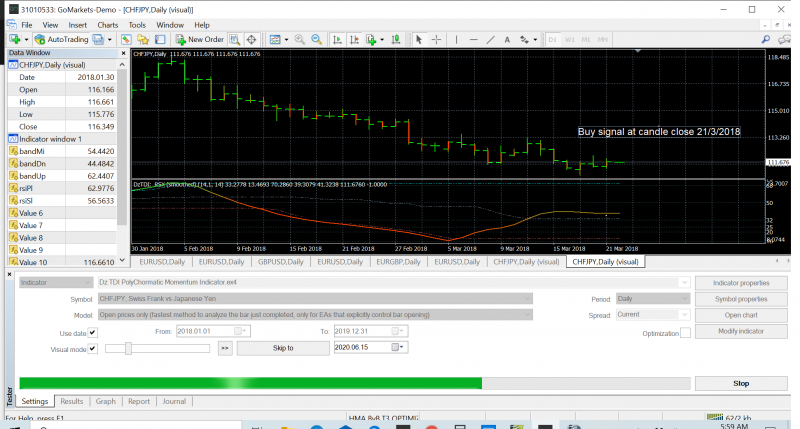This screenshot has width=800, height=429.
Task: Uncheck the Visual mode checkbox
Action: (93, 349)
